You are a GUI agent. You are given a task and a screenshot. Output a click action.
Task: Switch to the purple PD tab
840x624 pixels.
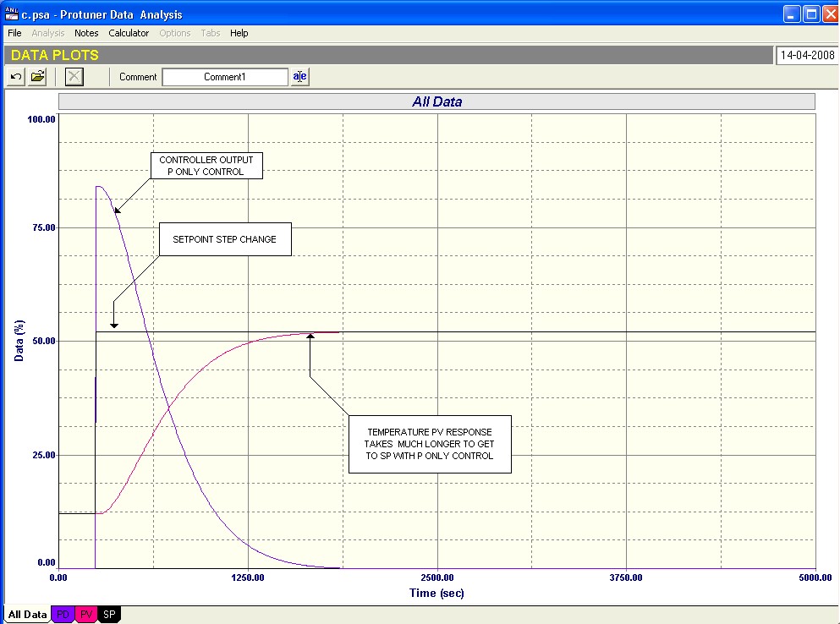(63, 615)
